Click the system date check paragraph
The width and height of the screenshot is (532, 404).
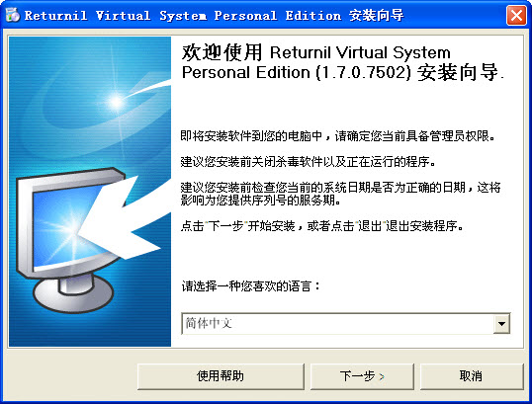click(x=340, y=194)
